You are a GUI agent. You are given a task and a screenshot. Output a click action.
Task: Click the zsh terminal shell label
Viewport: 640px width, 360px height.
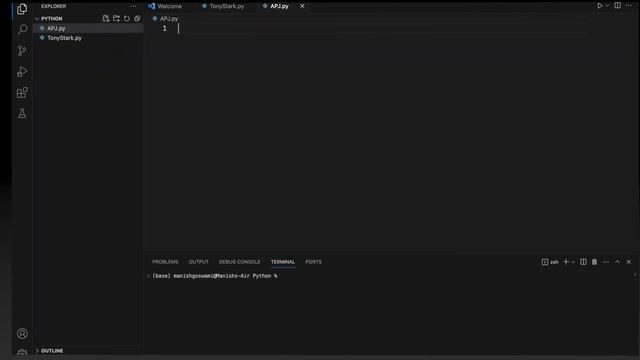[x=550, y=262]
